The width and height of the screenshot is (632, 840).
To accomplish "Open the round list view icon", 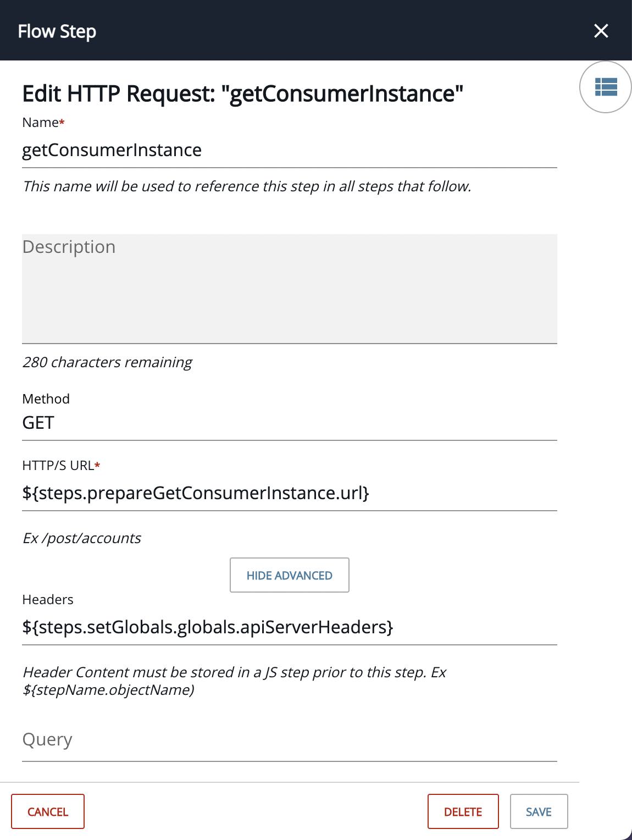I will click(606, 87).
